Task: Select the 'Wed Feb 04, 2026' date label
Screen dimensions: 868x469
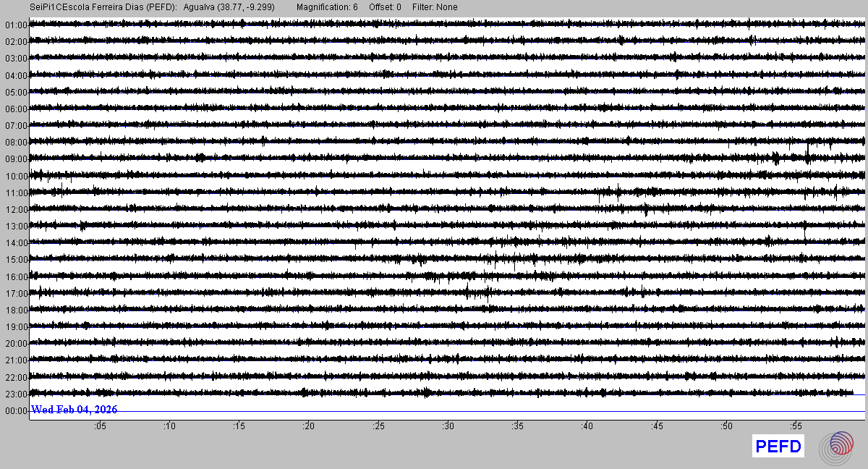Action: coord(74,410)
